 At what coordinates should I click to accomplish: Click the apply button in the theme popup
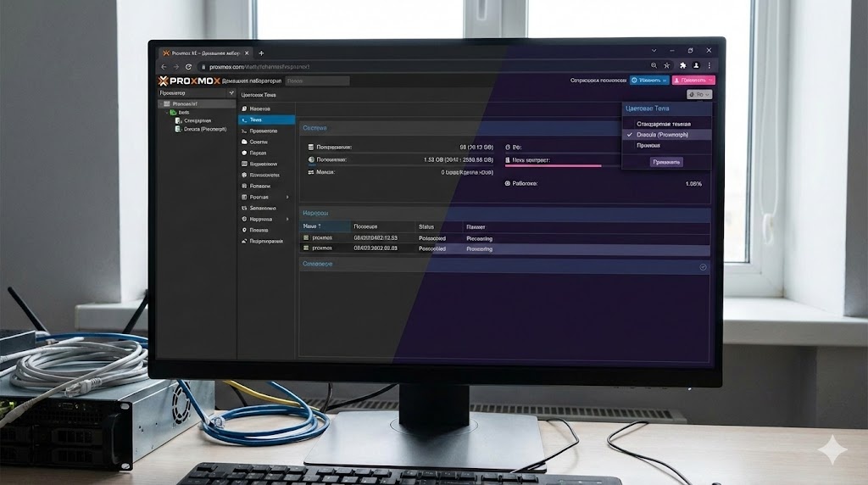point(666,162)
